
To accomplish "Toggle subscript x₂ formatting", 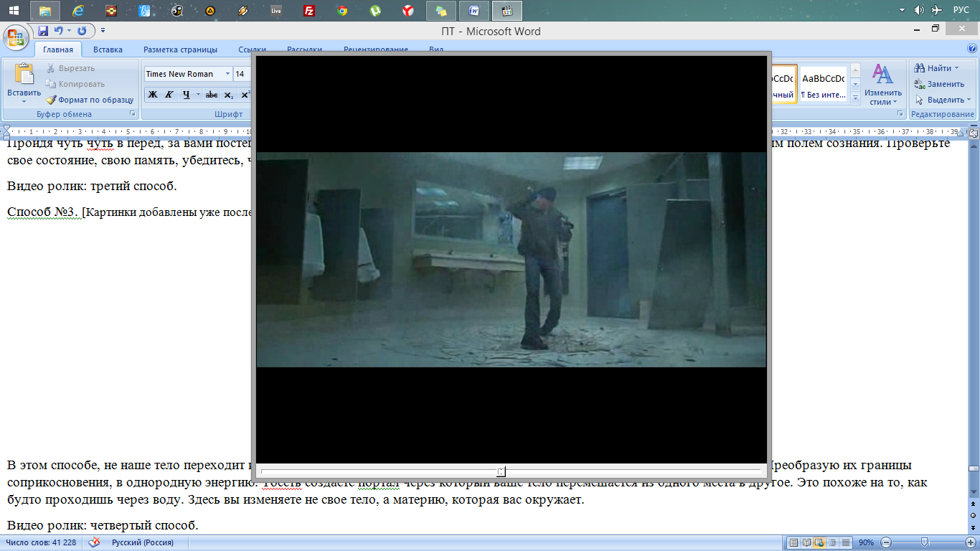I will click(x=229, y=95).
